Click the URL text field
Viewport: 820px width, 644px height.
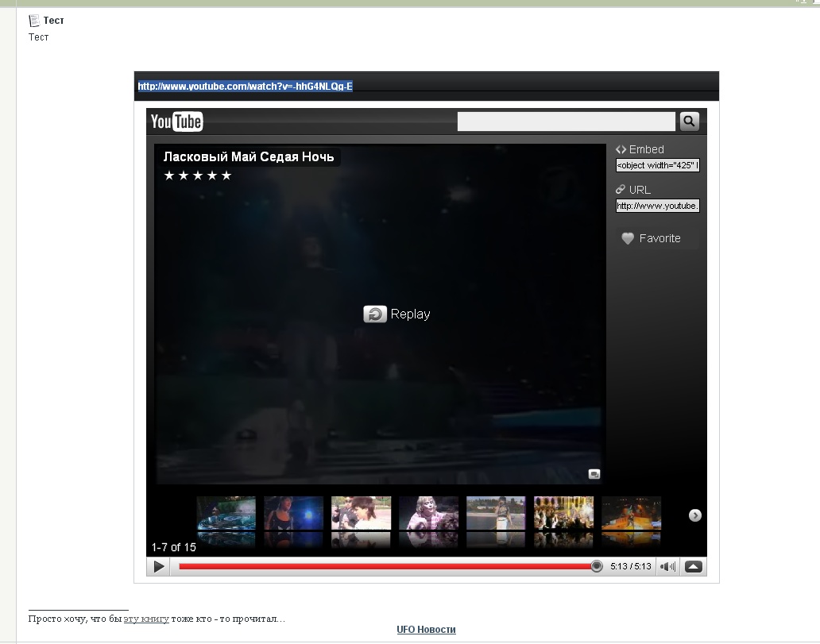(x=657, y=206)
